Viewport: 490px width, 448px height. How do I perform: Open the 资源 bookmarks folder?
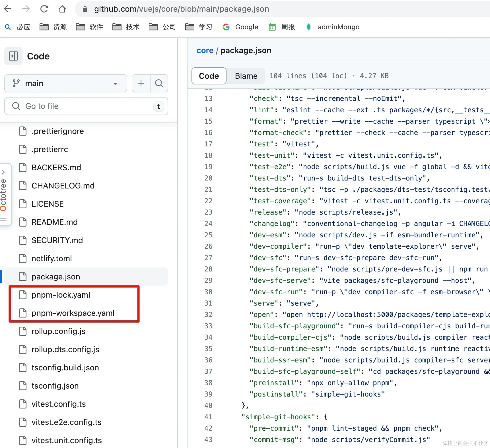pyautogui.click(x=53, y=27)
